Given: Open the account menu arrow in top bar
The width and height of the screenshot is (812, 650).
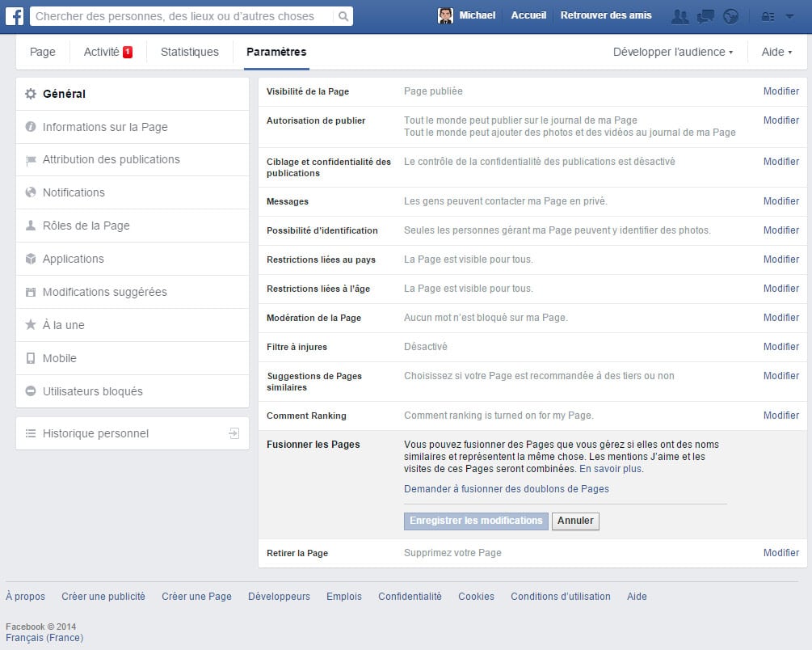Looking at the screenshot, I should point(789,16).
